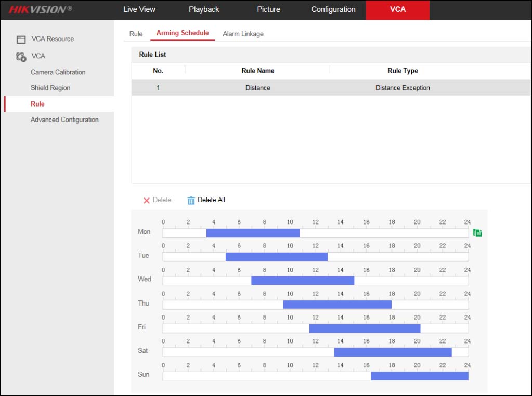Switch to the Rule sub-tab

click(x=136, y=33)
